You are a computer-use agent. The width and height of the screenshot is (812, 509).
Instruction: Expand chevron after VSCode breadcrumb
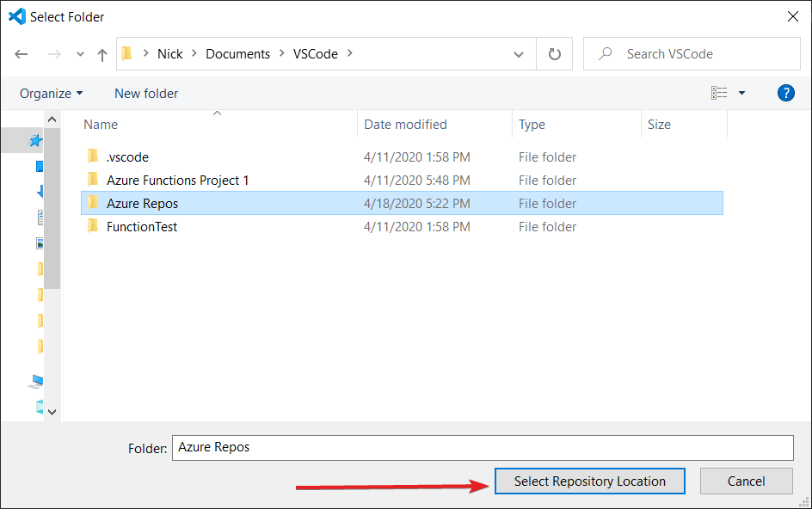[350, 53]
